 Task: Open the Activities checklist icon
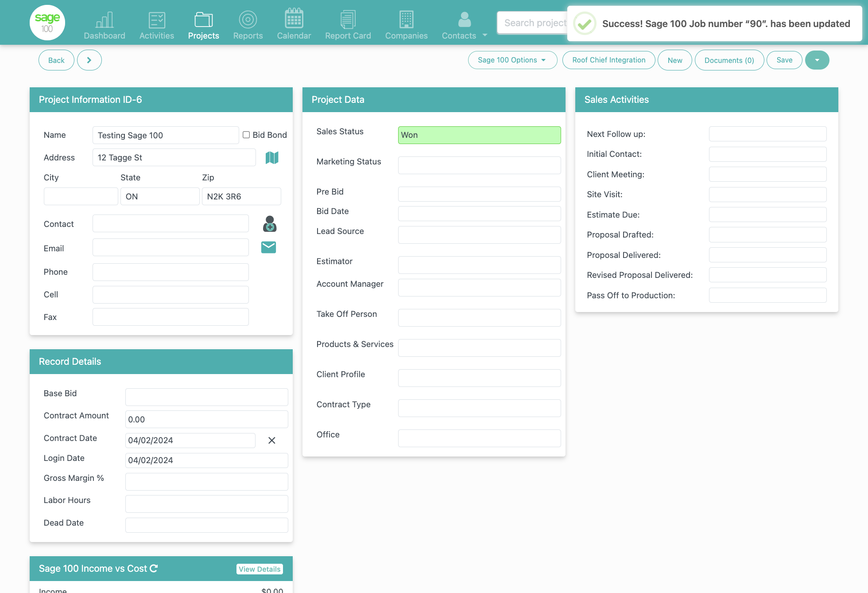coord(157,20)
